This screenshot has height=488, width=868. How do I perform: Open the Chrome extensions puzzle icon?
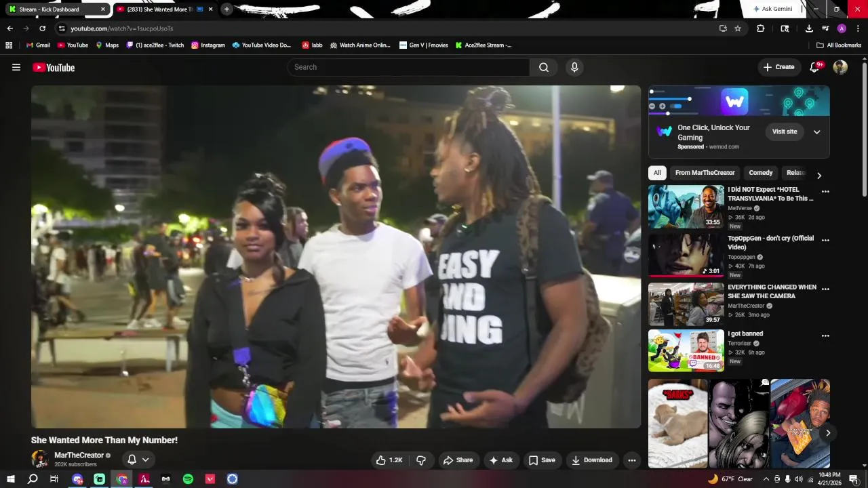point(760,28)
